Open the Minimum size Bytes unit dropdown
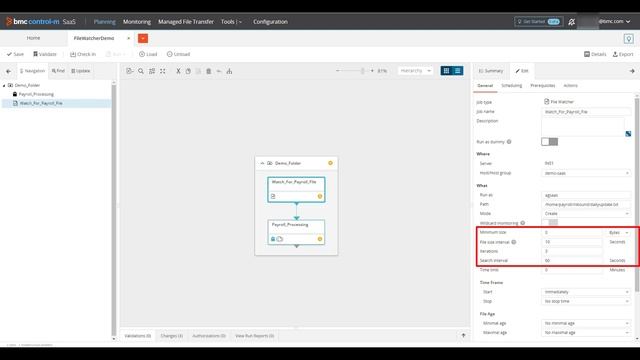 pyautogui.click(x=618, y=232)
